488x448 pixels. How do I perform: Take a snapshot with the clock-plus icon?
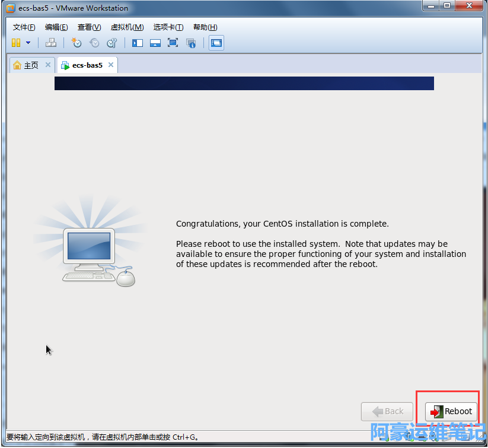click(x=76, y=43)
